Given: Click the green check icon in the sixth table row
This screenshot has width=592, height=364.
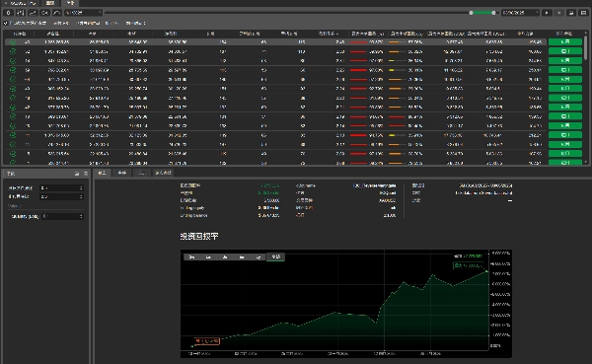Looking at the screenshot, I should pyautogui.click(x=13, y=89).
